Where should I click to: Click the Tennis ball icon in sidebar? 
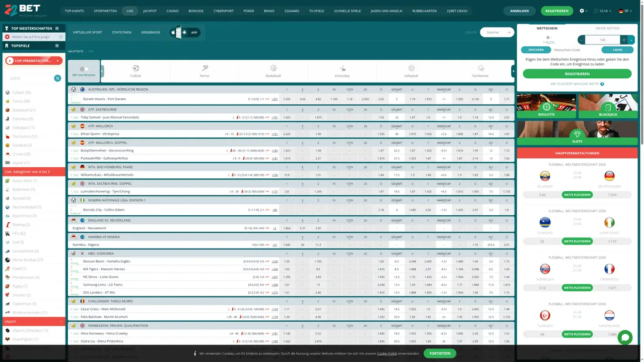click(8, 101)
